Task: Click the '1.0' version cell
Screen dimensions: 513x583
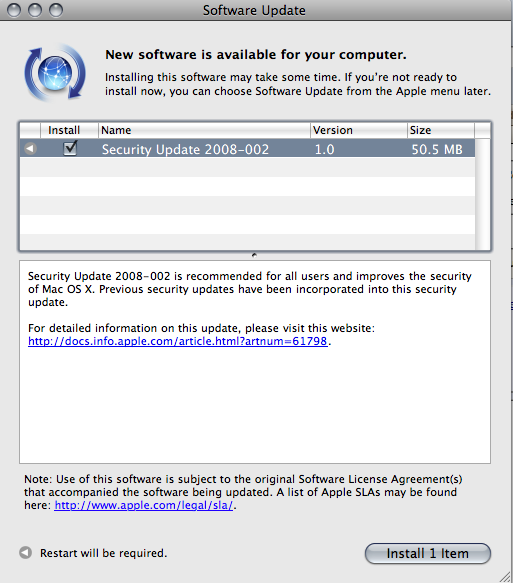Action: [x=325, y=149]
